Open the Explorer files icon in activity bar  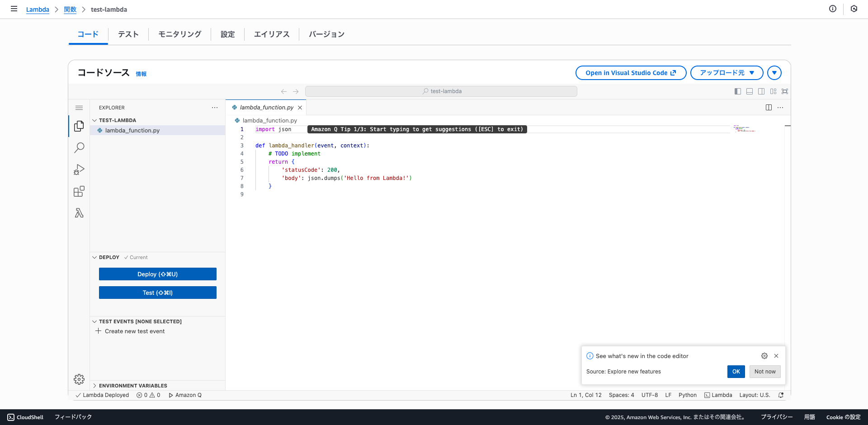coord(79,126)
